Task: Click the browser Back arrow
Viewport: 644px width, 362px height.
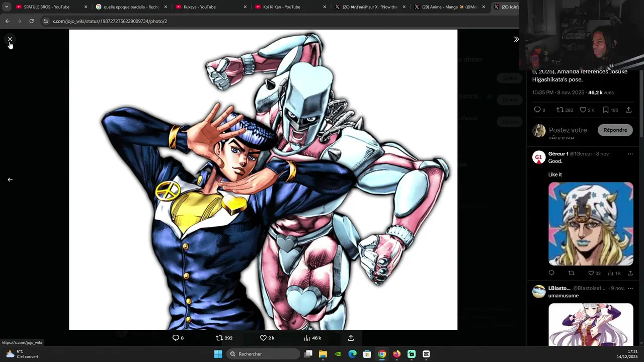Action: [x=7, y=21]
